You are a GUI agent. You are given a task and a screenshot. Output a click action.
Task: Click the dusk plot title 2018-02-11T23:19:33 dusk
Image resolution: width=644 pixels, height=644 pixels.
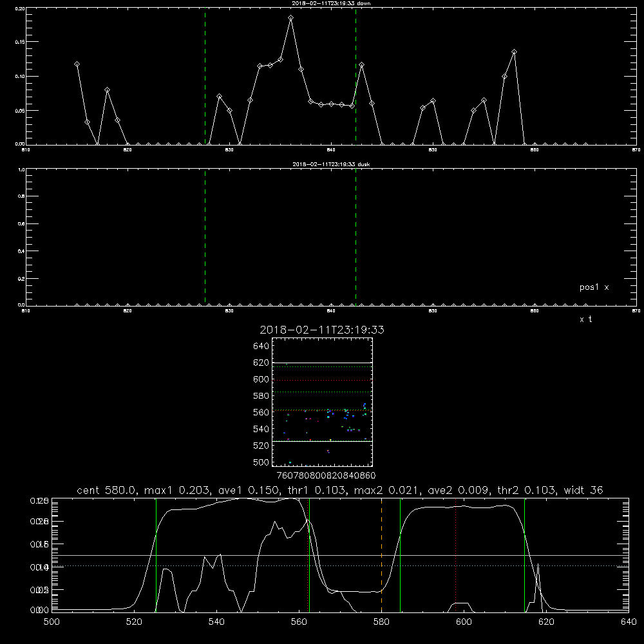point(331,164)
